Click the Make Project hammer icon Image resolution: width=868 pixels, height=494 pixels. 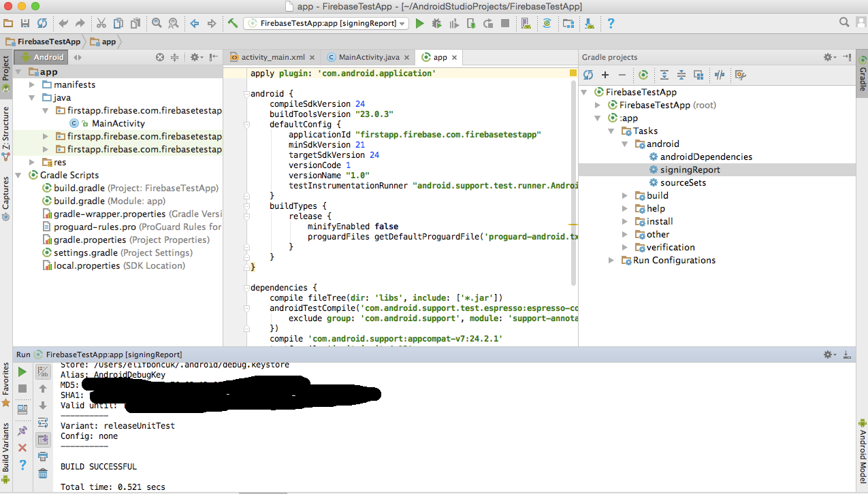point(233,23)
